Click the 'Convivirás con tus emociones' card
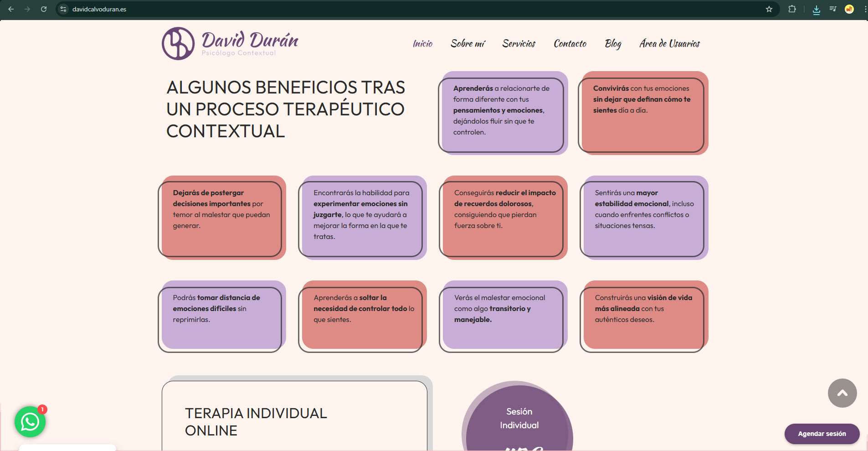 (x=643, y=113)
